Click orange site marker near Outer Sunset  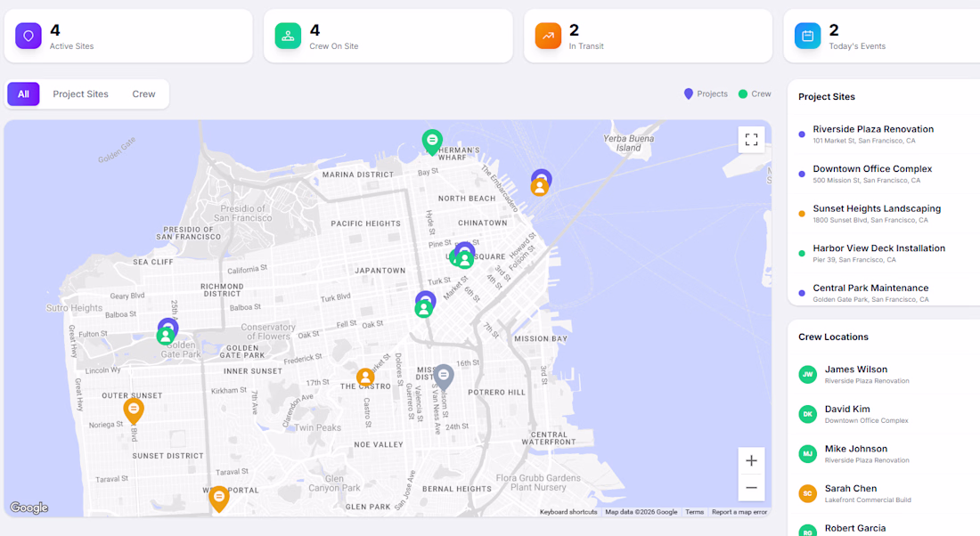[134, 410]
